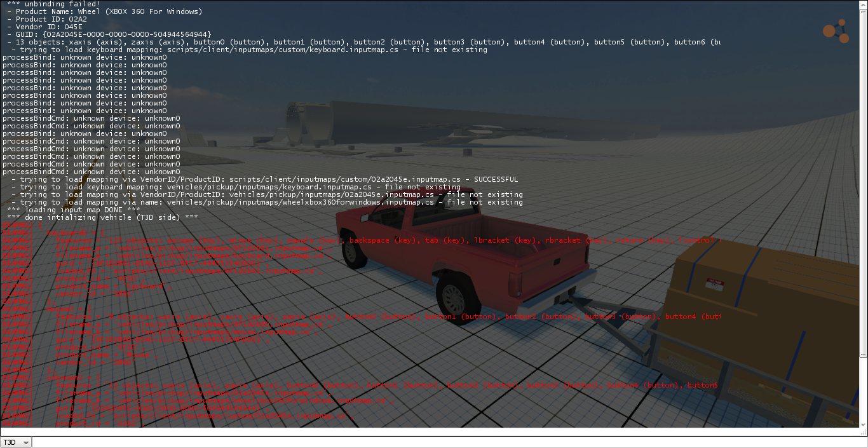Select the custom/keyboard.inputmap.cs not existing line
868x448 pixels.
(249, 50)
